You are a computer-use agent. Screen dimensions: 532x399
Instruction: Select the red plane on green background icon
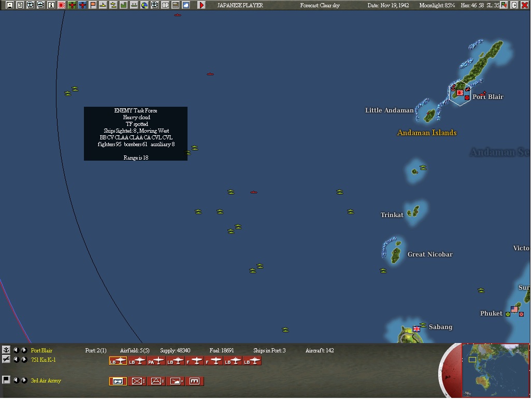tap(72, 5)
